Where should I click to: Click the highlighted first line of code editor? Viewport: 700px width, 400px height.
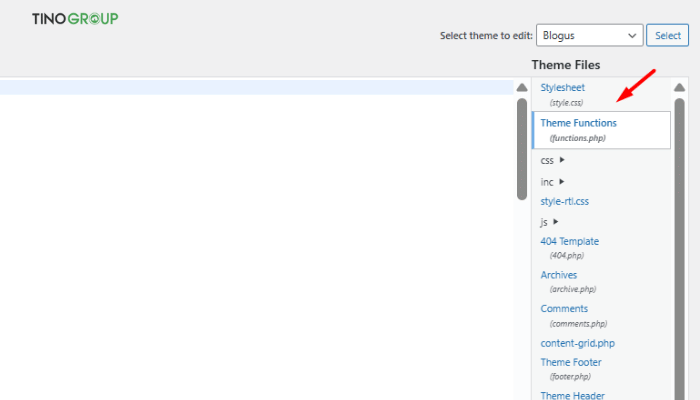[257, 88]
